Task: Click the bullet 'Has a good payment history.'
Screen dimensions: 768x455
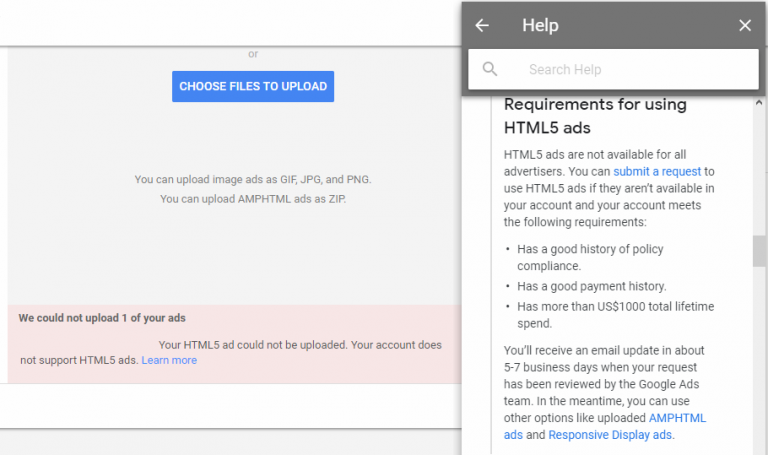Action: pyautogui.click(x=592, y=286)
